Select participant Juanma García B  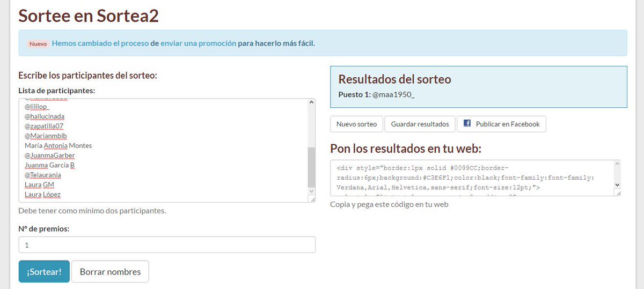click(x=49, y=165)
